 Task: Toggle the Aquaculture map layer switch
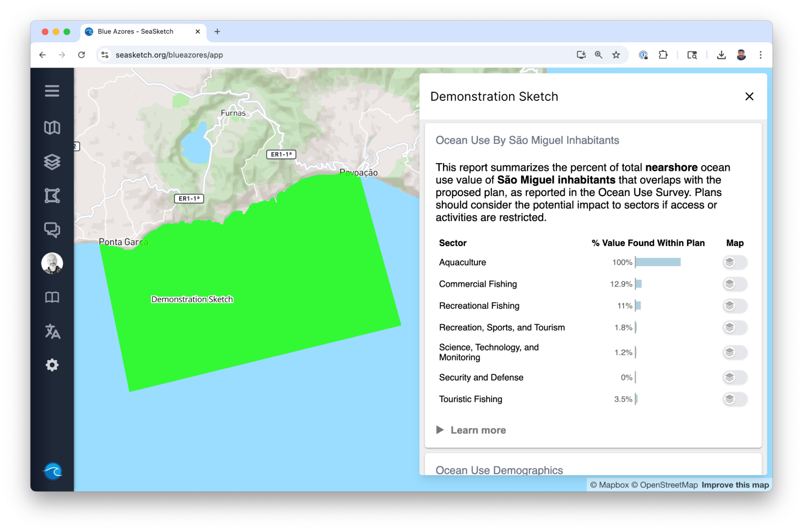click(x=734, y=262)
